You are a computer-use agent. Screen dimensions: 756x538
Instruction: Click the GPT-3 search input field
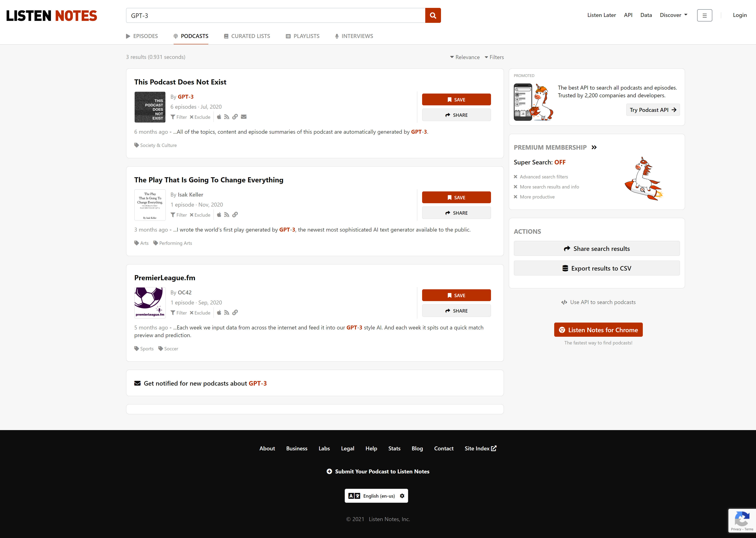(275, 15)
